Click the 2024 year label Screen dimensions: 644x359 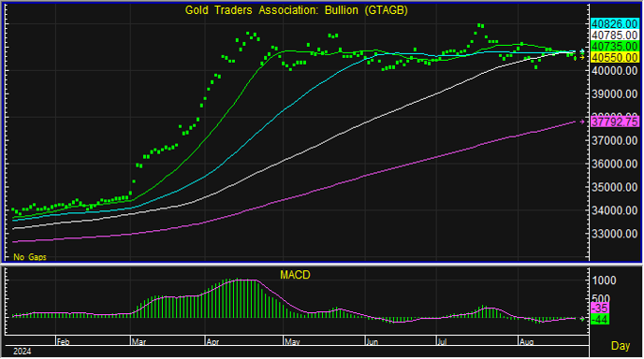(x=22, y=352)
